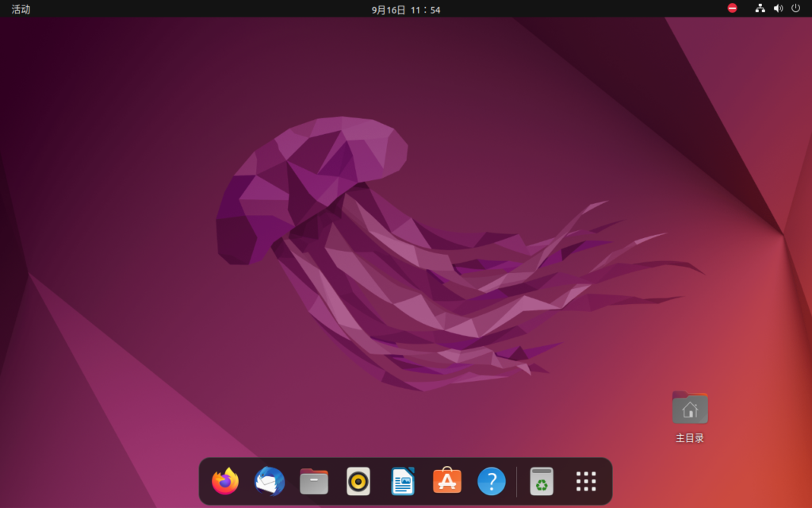Start the Rhythmbox music player
This screenshot has height=508, width=812.
pos(358,481)
